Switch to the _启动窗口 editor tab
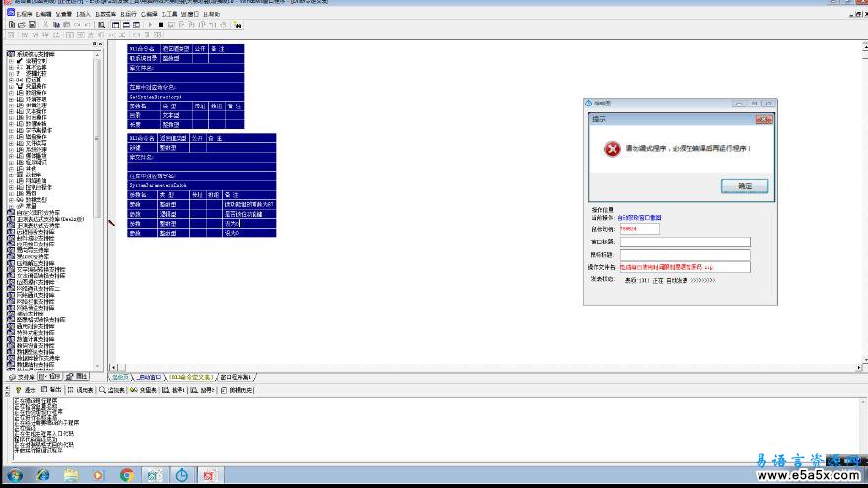This screenshot has width=868, height=488. (148, 377)
